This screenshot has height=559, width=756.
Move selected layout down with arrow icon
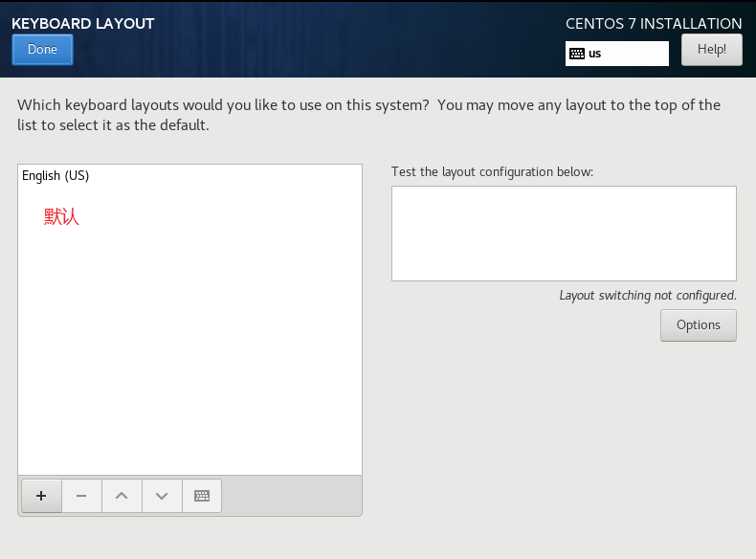click(x=162, y=496)
